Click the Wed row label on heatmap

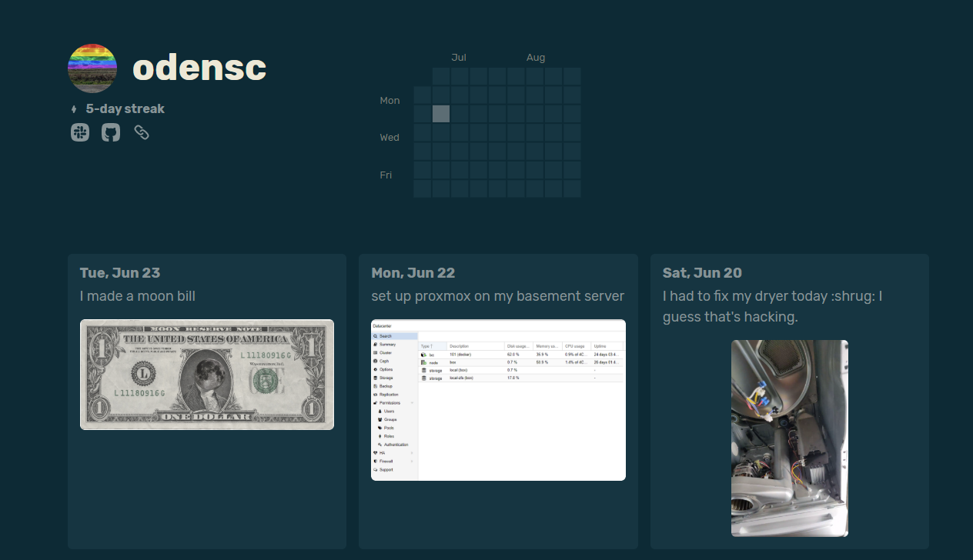pyautogui.click(x=390, y=138)
